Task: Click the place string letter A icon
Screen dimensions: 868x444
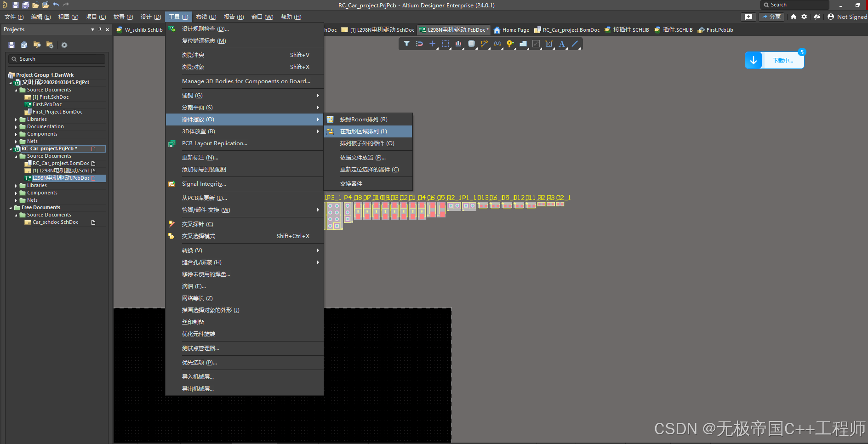Action: [562, 44]
